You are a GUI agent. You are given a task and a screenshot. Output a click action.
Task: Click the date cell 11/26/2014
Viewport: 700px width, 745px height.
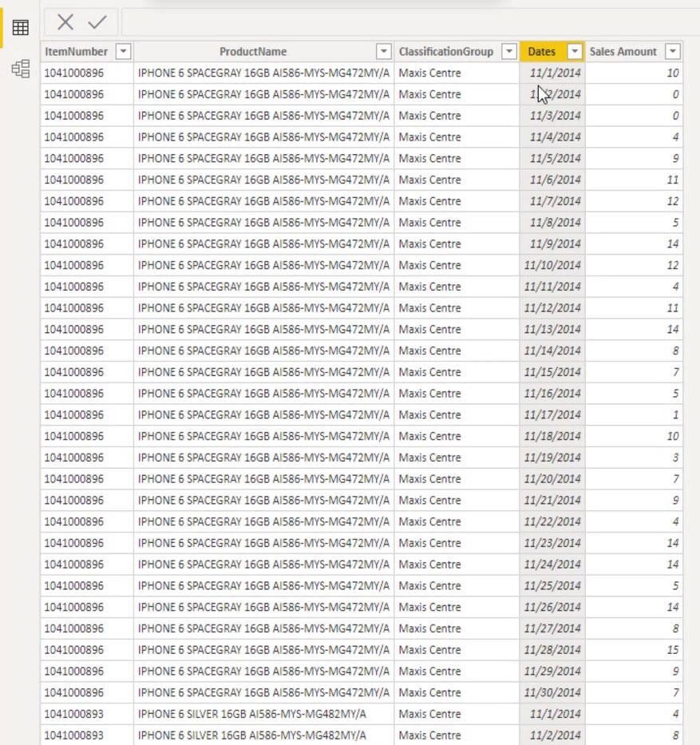click(552, 607)
